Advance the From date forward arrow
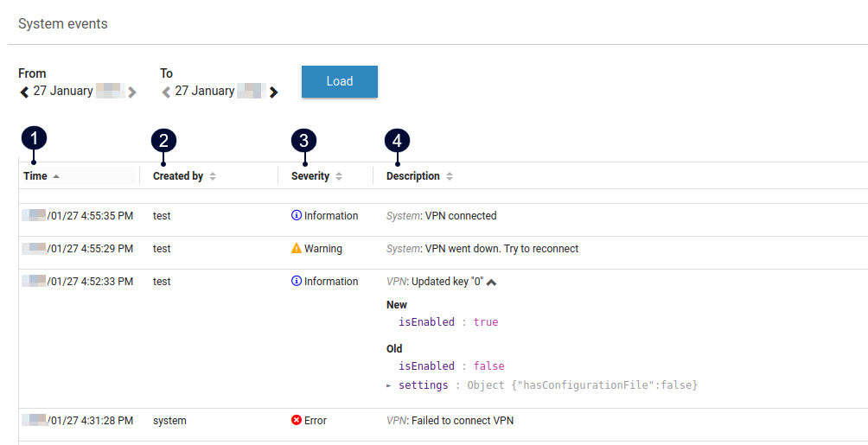Image resolution: width=868 pixels, height=445 pixels. (132, 92)
